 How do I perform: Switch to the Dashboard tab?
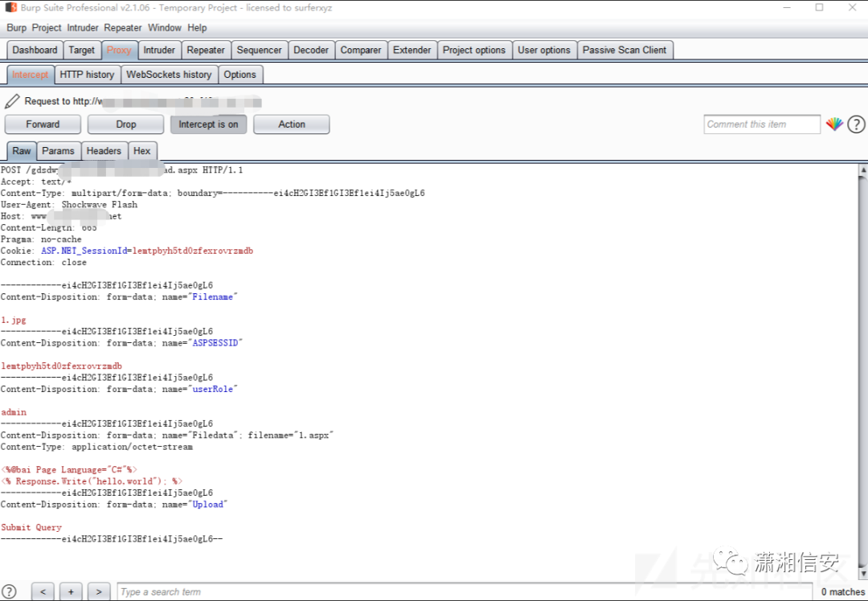click(x=35, y=50)
